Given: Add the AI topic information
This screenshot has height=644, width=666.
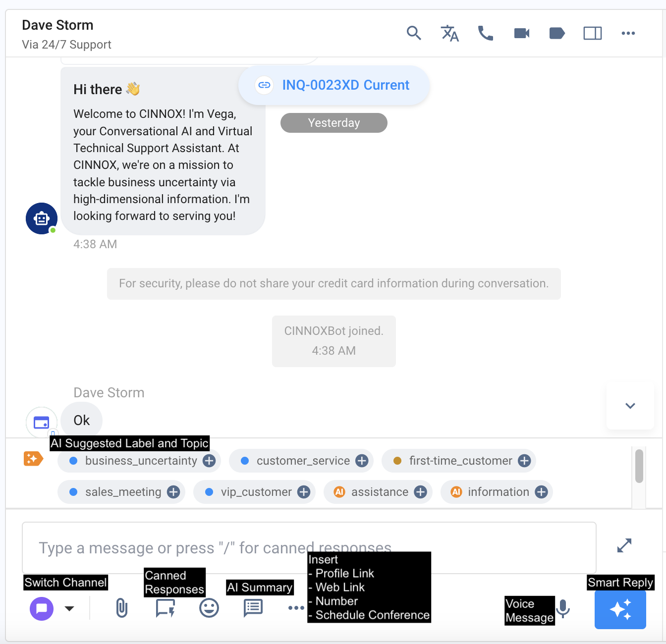Looking at the screenshot, I should click(541, 492).
